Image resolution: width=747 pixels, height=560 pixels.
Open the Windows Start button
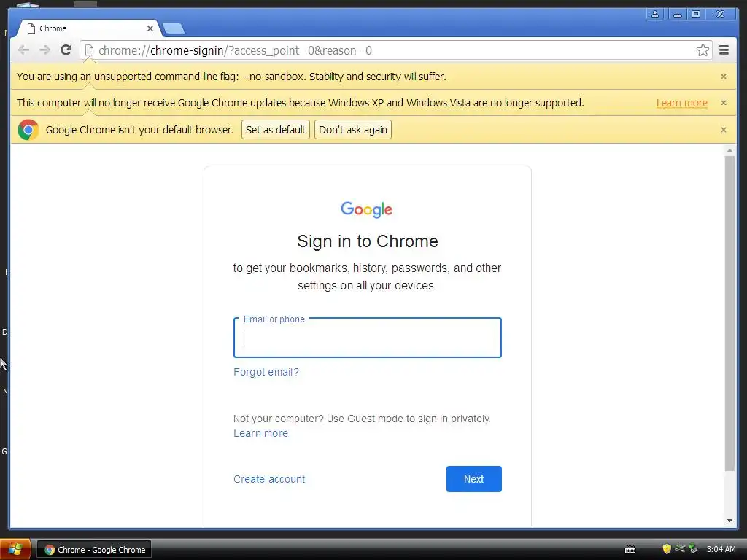[x=15, y=549]
